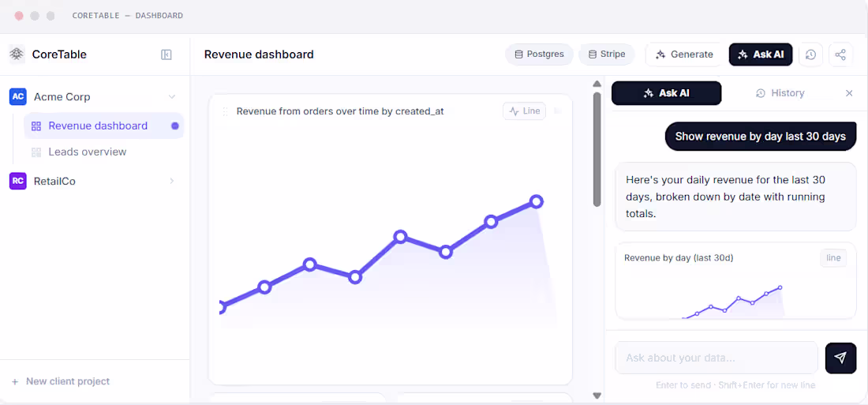Collapse the Acme Corp project chevron

pos(171,97)
